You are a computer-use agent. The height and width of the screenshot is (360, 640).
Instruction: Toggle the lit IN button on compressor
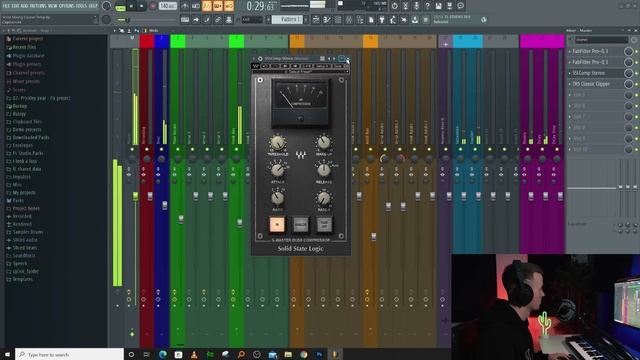[277, 224]
